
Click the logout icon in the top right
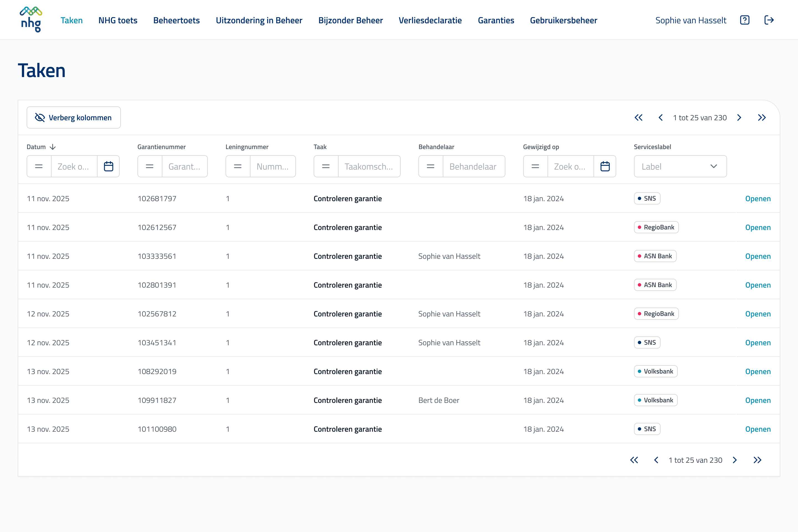(x=769, y=20)
